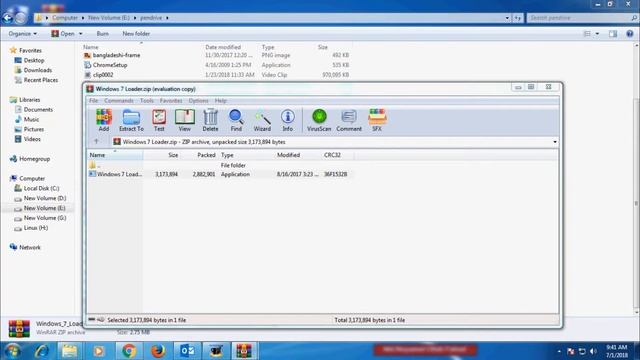Open Videos library
This screenshot has width=640, height=360.
(x=32, y=139)
